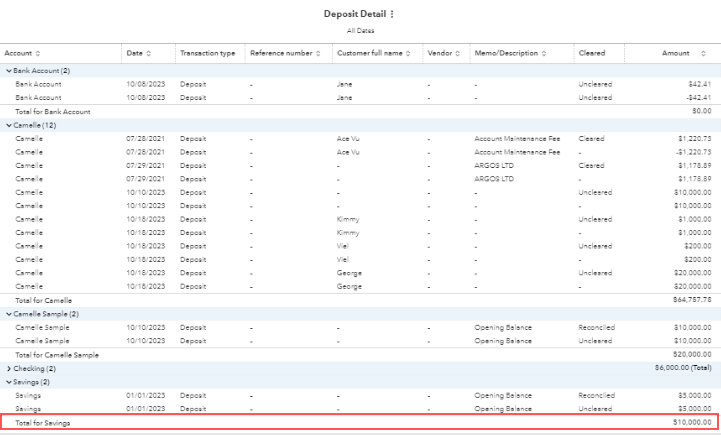The width and height of the screenshot is (721, 435).
Task: Click the Transaction type column header
Action: pos(207,53)
